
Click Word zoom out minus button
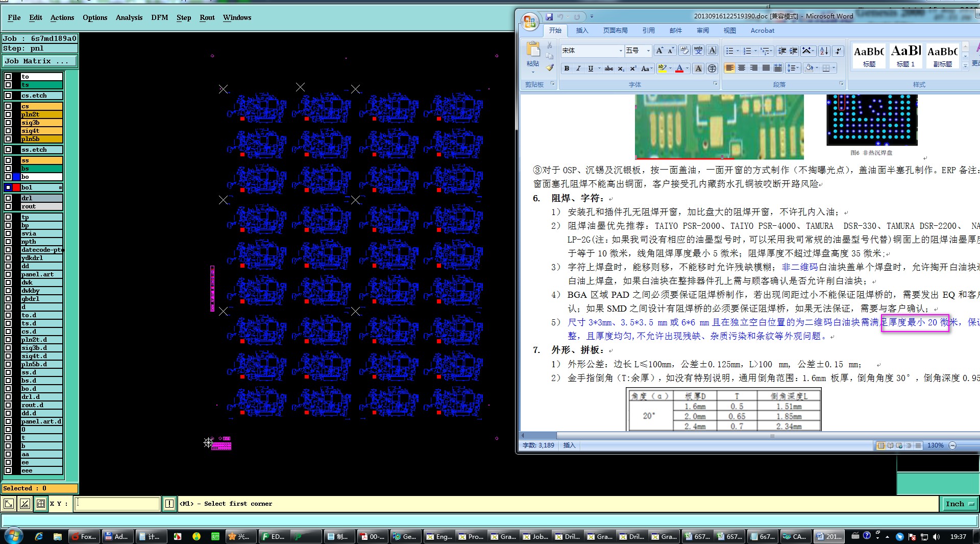click(x=952, y=445)
